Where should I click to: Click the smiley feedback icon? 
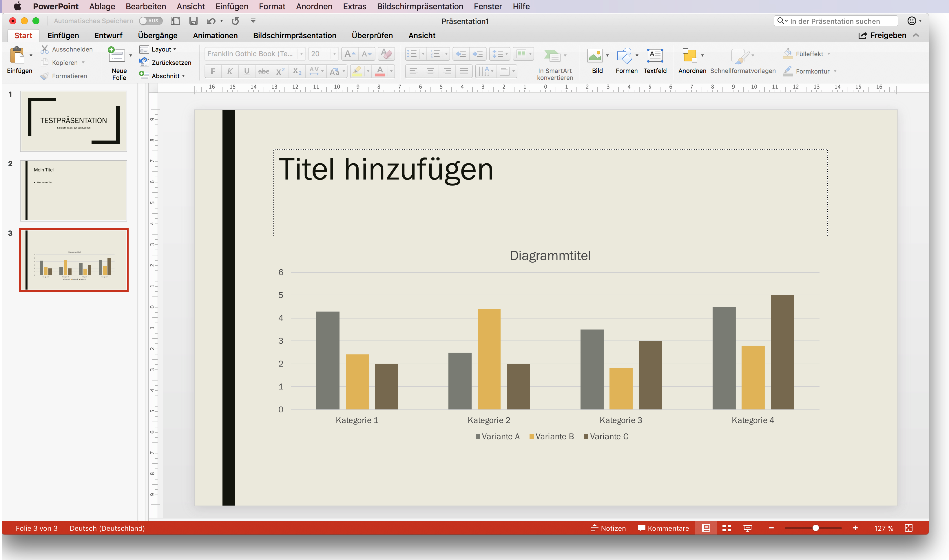click(x=912, y=21)
